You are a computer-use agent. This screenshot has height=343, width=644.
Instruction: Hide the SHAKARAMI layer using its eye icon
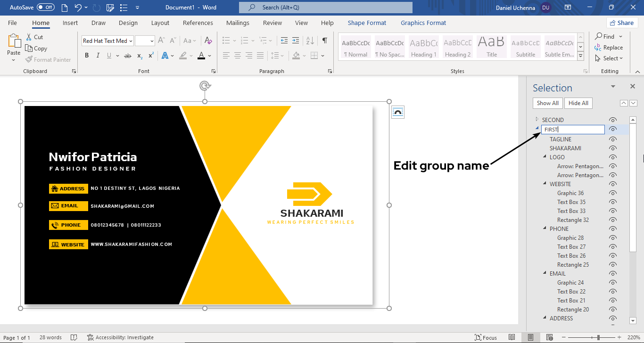point(613,148)
